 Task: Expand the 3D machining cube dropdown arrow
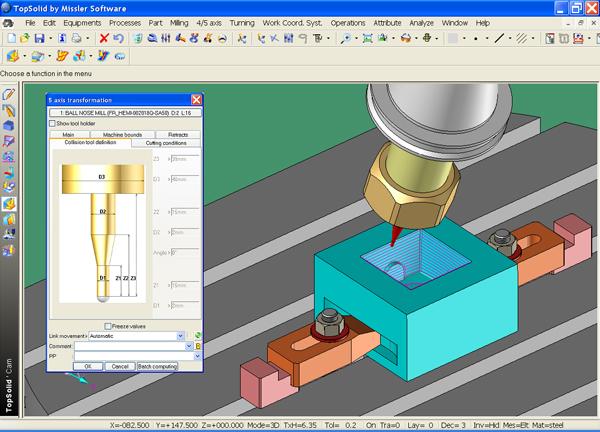[24, 57]
